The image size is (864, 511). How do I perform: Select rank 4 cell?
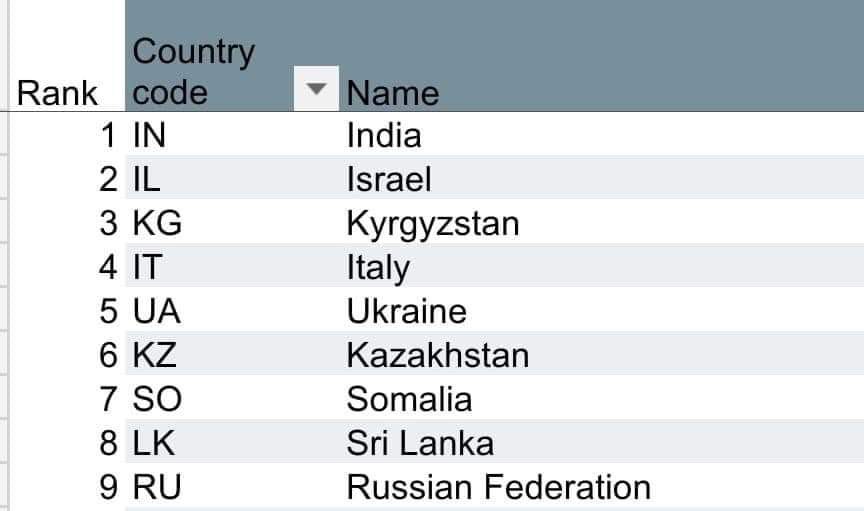(x=67, y=266)
